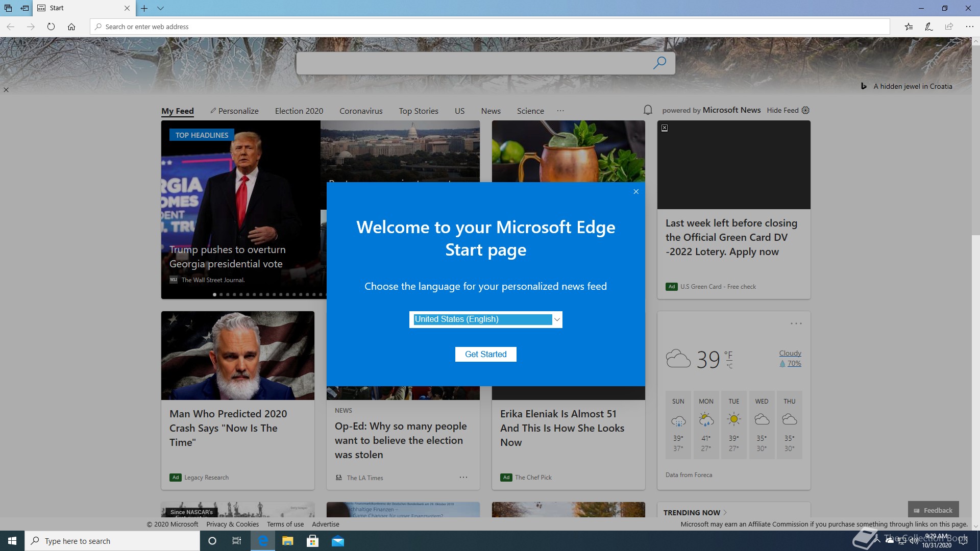The width and height of the screenshot is (980, 551).
Task: Select Fahrenheit temperature unit
Action: 728,355
